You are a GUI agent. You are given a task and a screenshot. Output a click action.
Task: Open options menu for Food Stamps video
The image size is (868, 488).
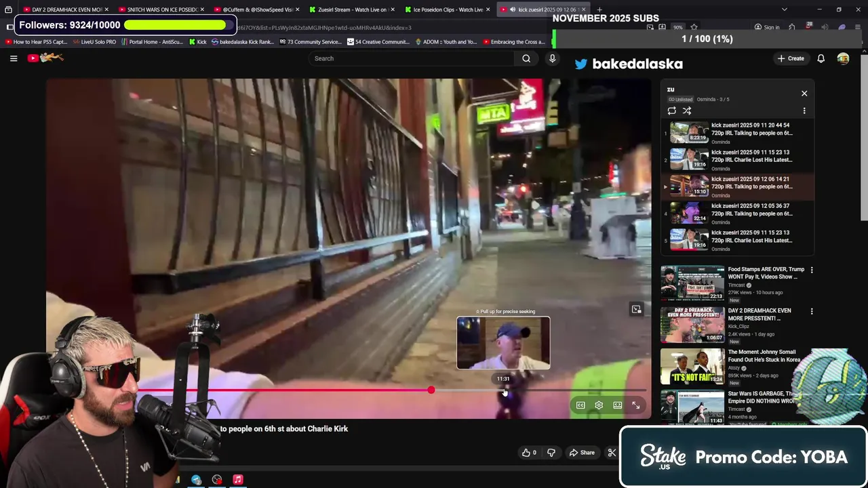(812, 270)
